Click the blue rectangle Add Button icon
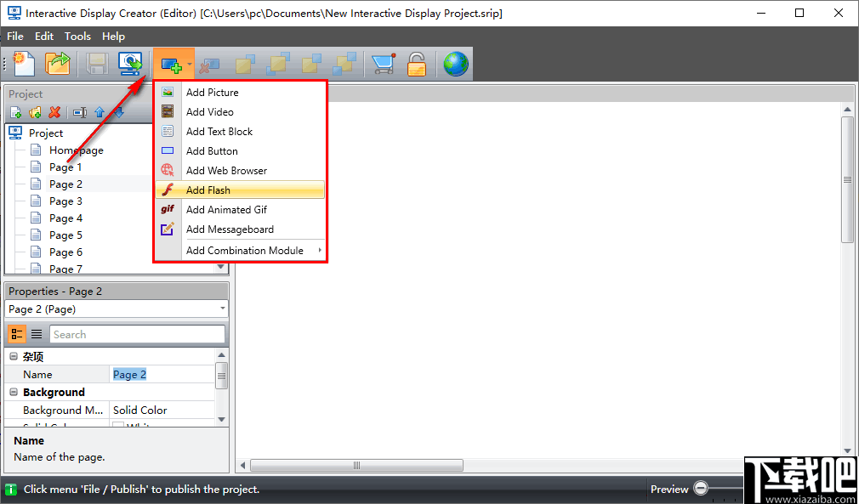The height and width of the screenshot is (504, 859). 168,151
